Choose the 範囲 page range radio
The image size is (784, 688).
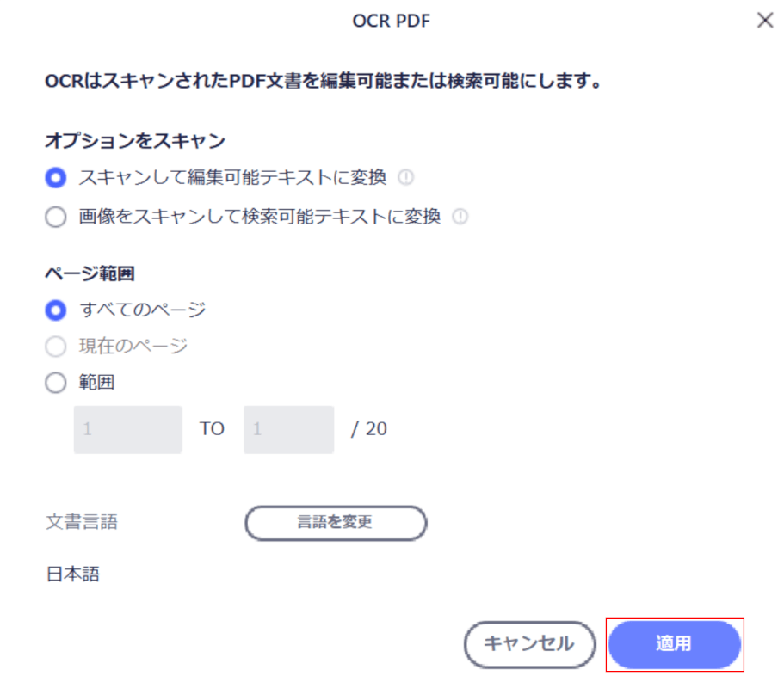tap(56, 384)
